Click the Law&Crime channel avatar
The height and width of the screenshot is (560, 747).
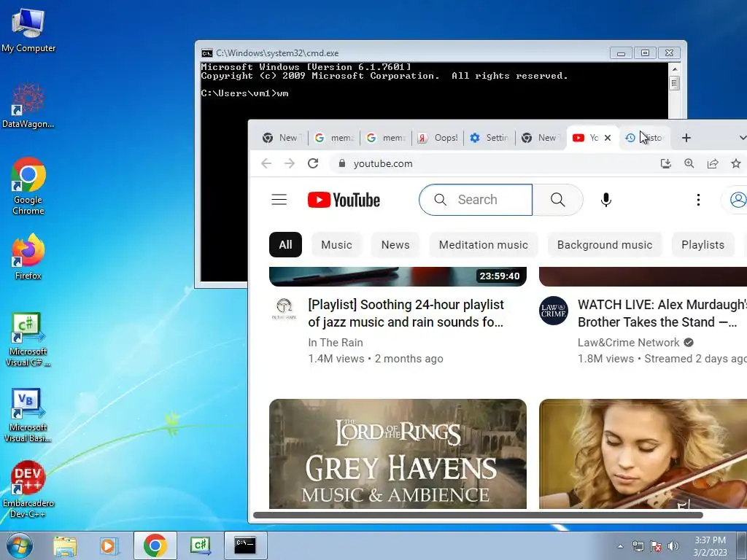pos(554,311)
